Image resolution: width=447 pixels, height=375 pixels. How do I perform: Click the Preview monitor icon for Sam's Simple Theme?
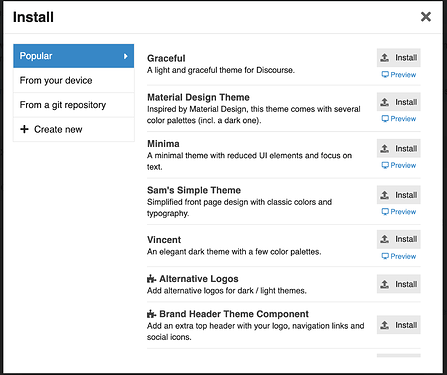click(385, 211)
